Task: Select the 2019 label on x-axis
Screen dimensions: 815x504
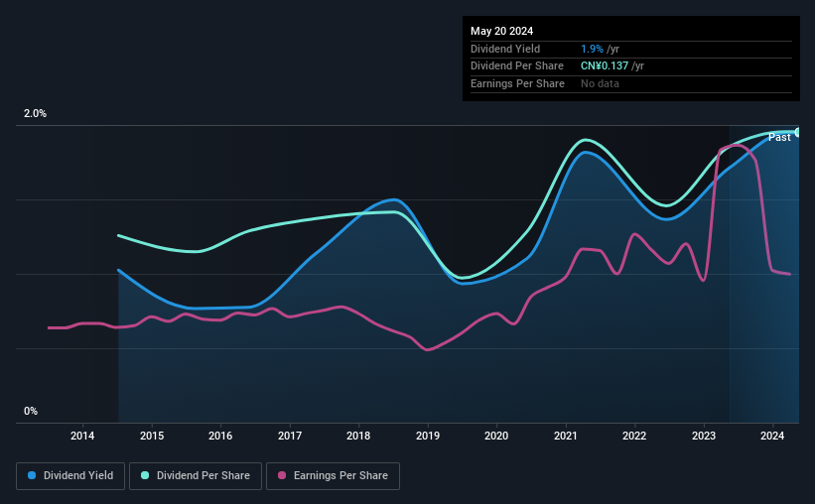Action: click(428, 436)
